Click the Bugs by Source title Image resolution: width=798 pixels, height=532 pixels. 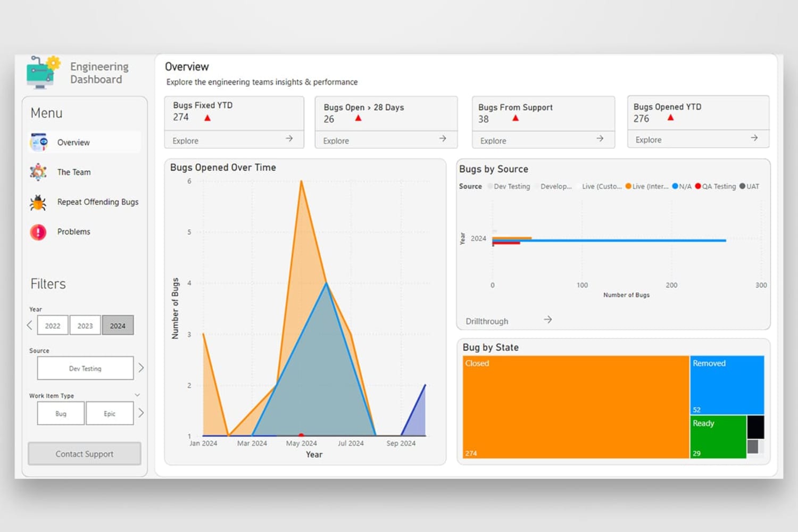494,169
